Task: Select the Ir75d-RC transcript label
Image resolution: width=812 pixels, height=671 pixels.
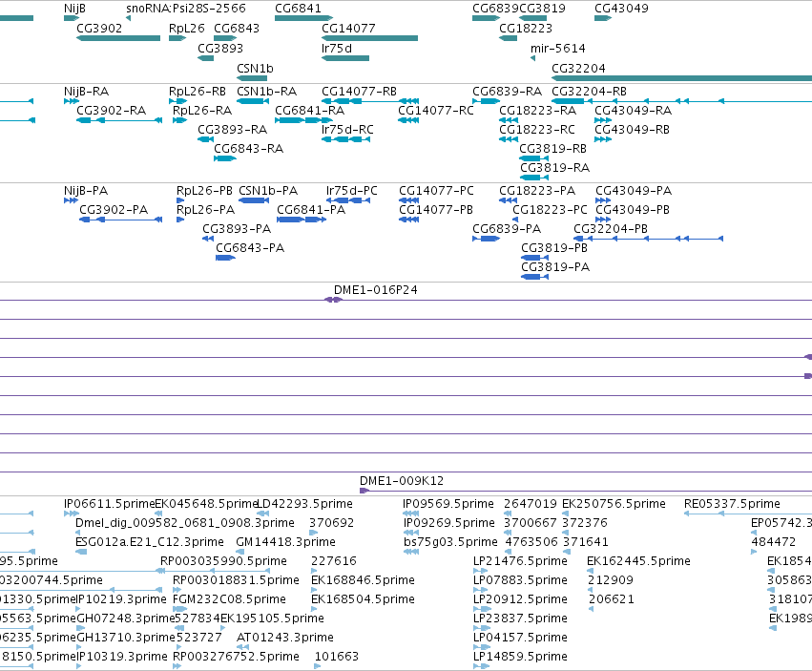Action: tap(347, 130)
